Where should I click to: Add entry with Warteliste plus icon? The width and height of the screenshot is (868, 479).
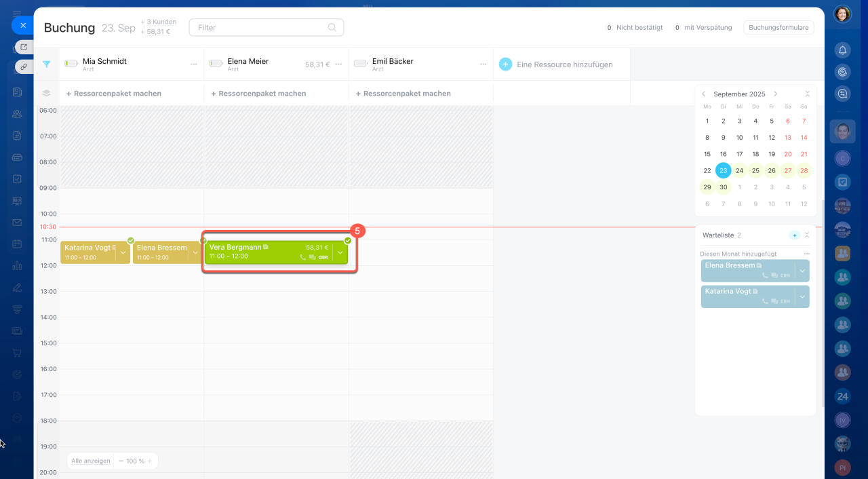pyautogui.click(x=794, y=235)
